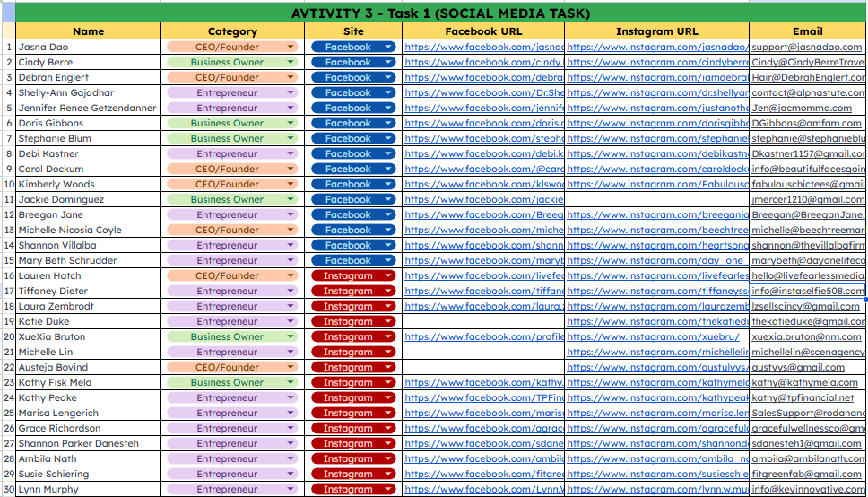Open Cindy Berre's Instagram URL link

click(657, 62)
